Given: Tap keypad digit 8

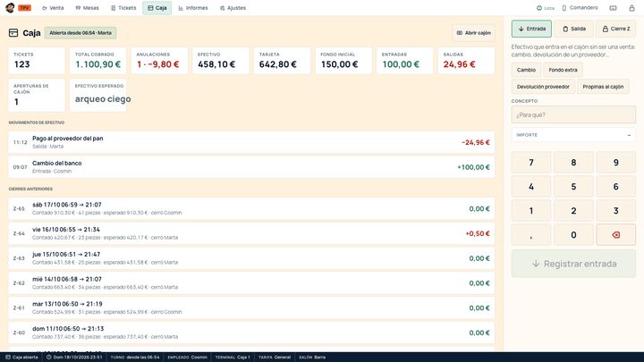Looking at the screenshot, I should point(573,163).
